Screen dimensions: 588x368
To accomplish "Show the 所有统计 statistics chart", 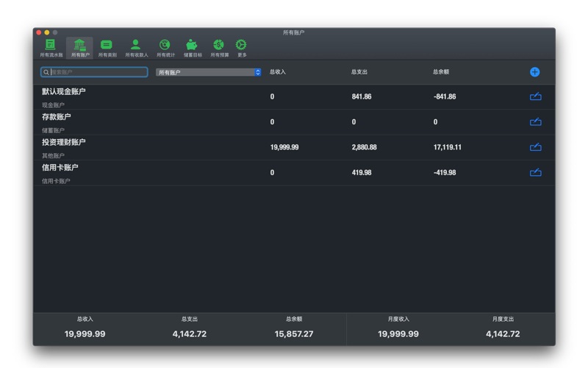I will [165, 47].
